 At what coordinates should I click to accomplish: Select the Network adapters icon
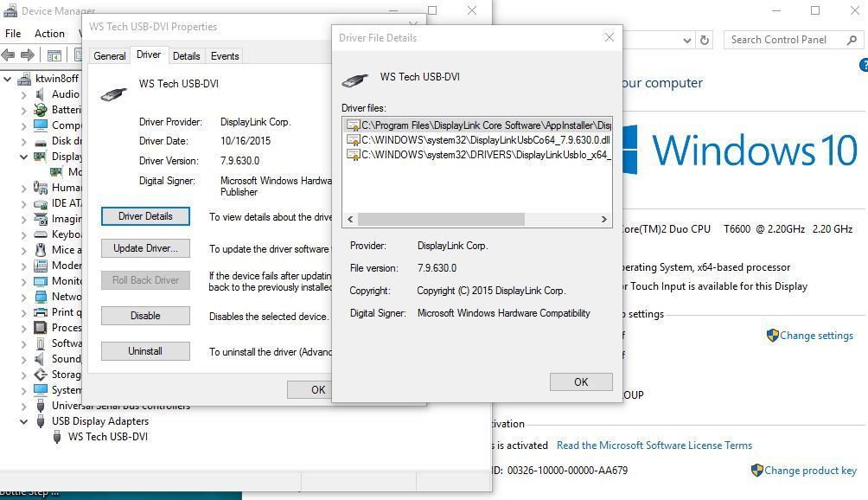(x=41, y=296)
